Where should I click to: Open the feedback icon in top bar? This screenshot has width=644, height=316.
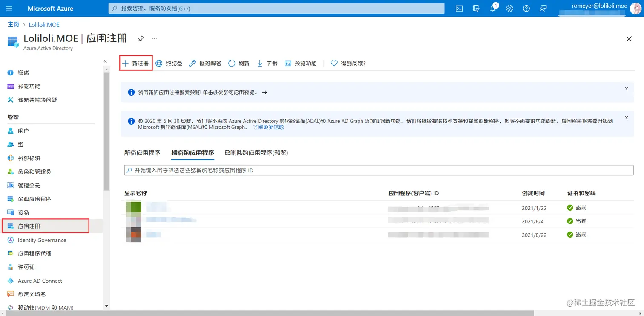click(543, 9)
